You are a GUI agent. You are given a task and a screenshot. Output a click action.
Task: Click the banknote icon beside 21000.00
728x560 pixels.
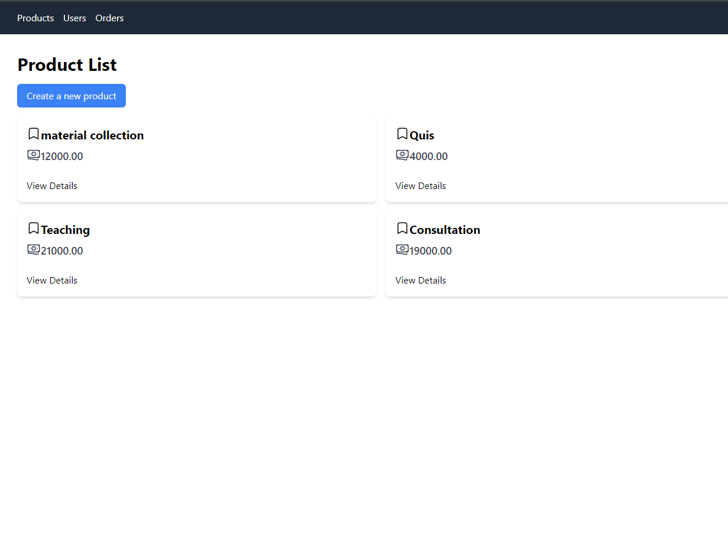tap(34, 250)
